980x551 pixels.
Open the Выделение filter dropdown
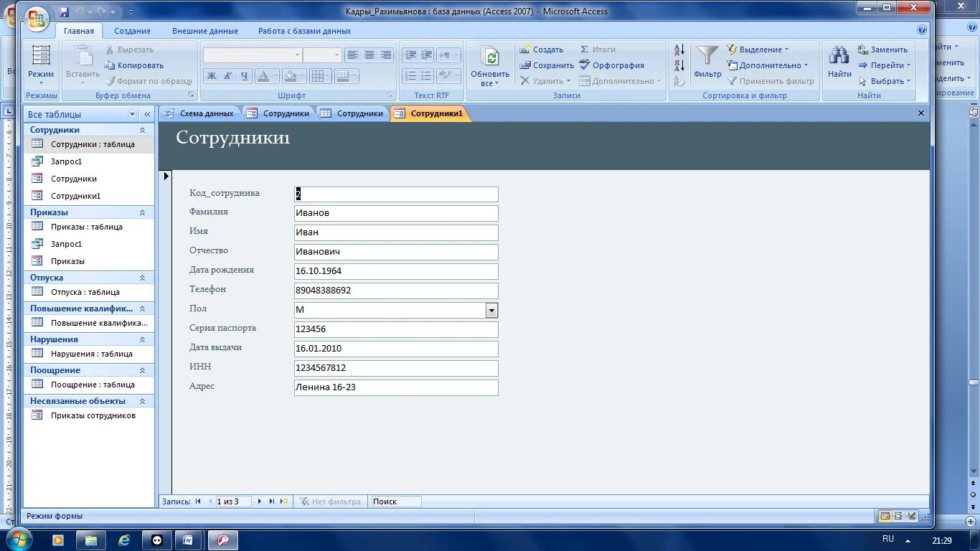point(758,50)
